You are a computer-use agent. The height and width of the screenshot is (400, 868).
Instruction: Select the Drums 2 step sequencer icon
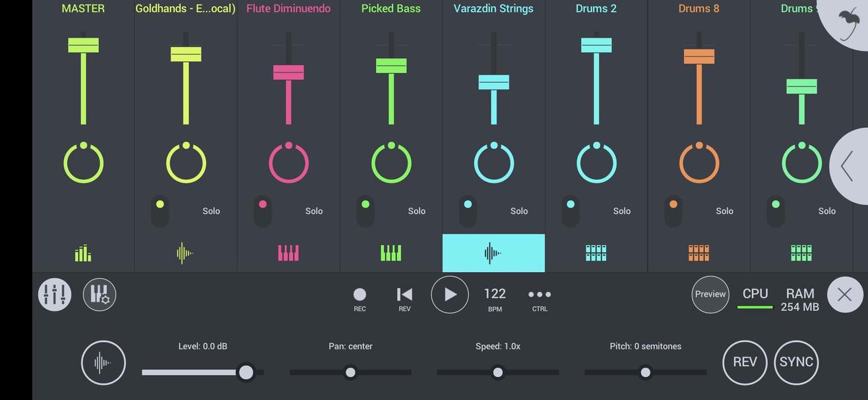pyautogui.click(x=596, y=253)
